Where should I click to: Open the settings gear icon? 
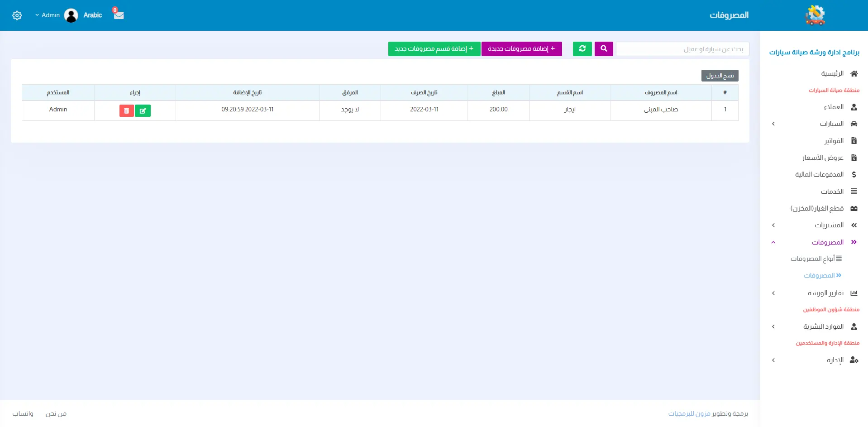tap(17, 15)
